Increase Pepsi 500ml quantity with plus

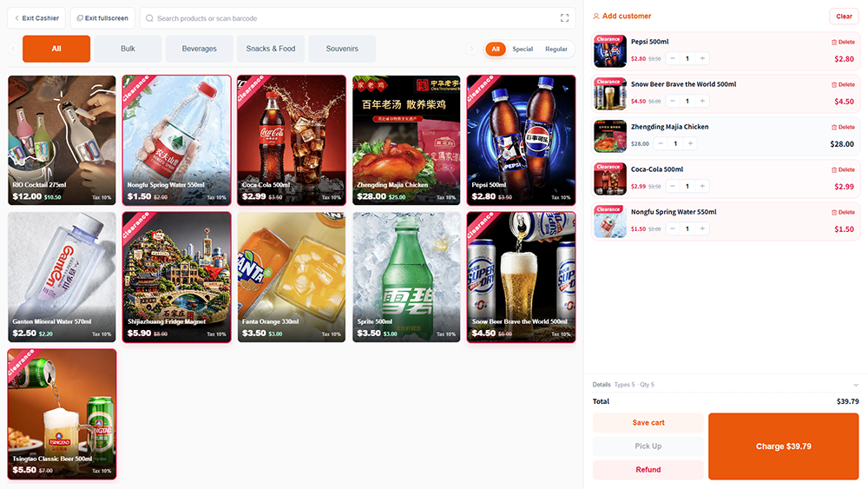point(702,58)
